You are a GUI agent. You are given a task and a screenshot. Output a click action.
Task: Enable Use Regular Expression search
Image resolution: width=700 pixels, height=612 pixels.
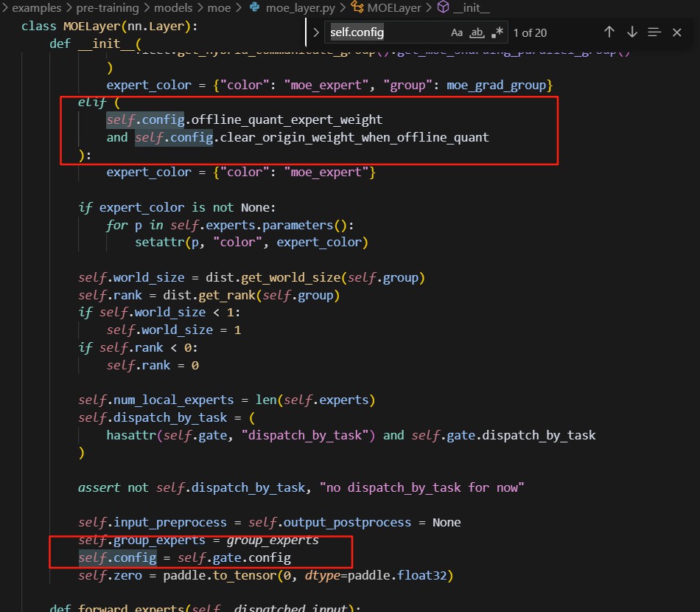(x=497, y=32)
